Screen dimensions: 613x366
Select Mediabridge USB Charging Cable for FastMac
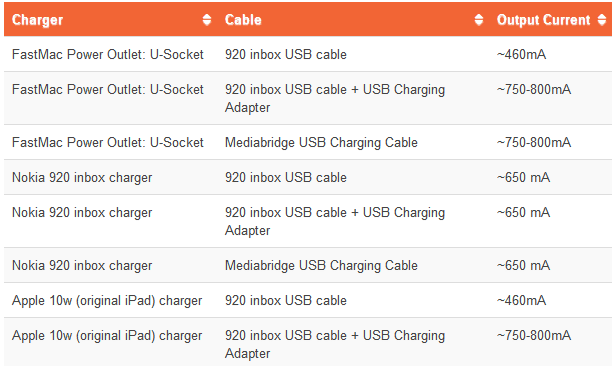(321, 142)
